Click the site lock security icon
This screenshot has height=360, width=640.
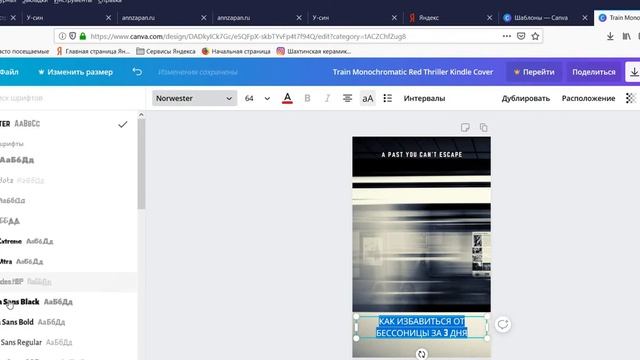point(83,36)
